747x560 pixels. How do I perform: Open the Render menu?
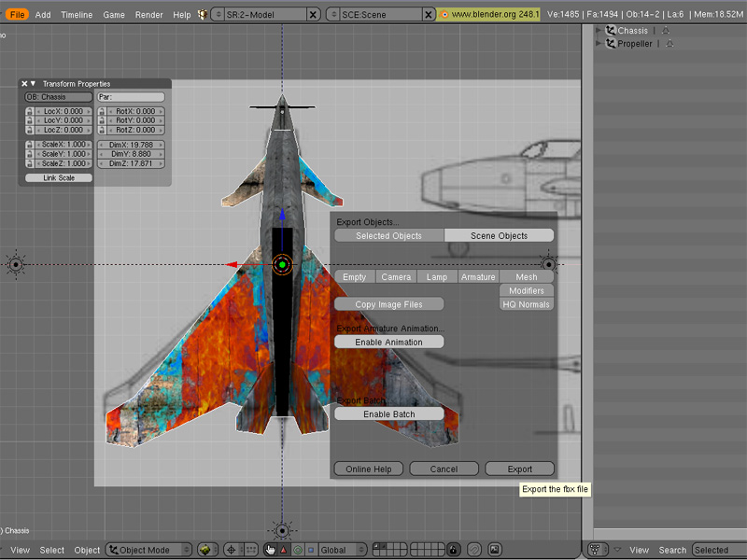click(148, 15)
